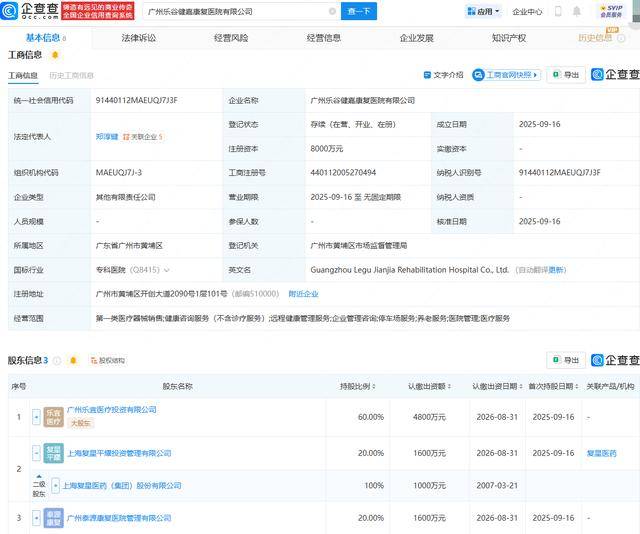Screen dimensions: 640x534
Task: Open the 应用 dropdown menu
Action: (483, 11)
